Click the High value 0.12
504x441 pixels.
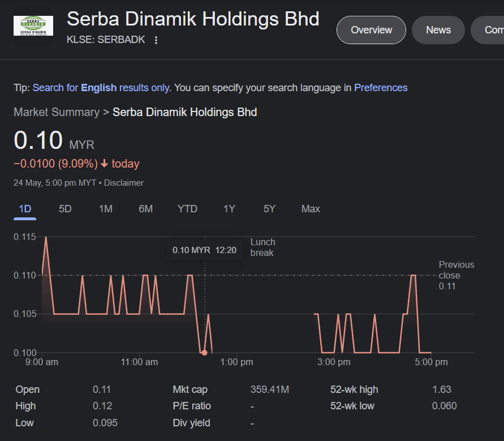click(102, 406)
